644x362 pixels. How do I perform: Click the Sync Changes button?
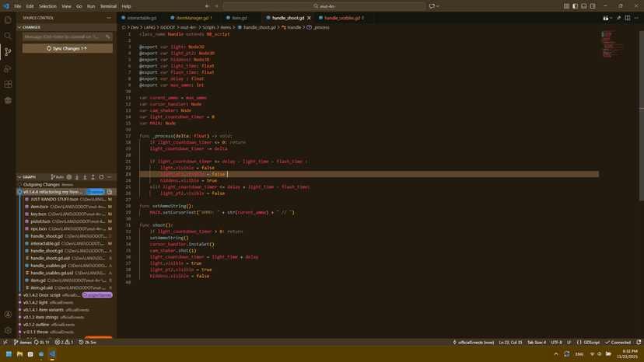point(68,48)
